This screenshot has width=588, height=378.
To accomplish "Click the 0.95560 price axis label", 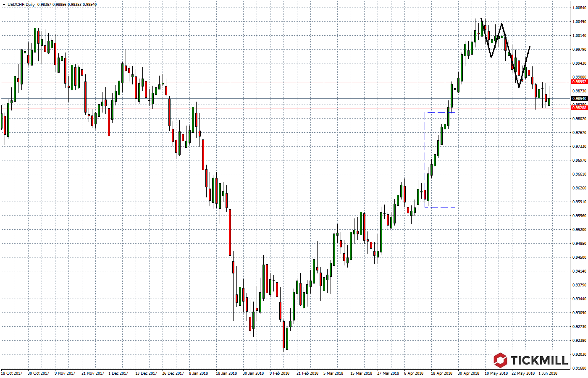I will pyautogui.click(x=579, y=215).
